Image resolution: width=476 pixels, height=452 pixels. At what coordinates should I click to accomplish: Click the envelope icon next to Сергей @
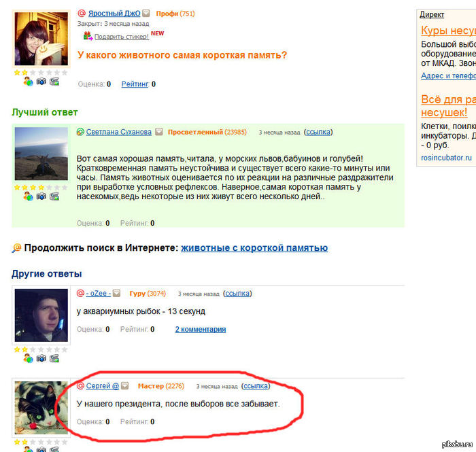124,385
